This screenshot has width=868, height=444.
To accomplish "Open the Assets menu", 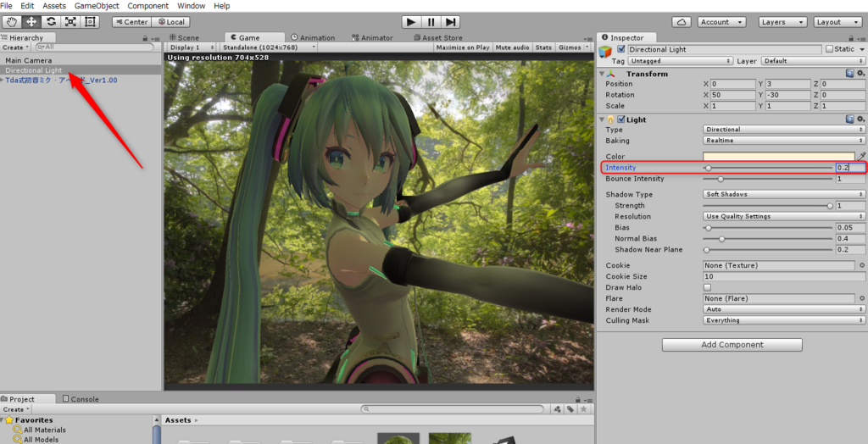I will [x=54, y=6].
